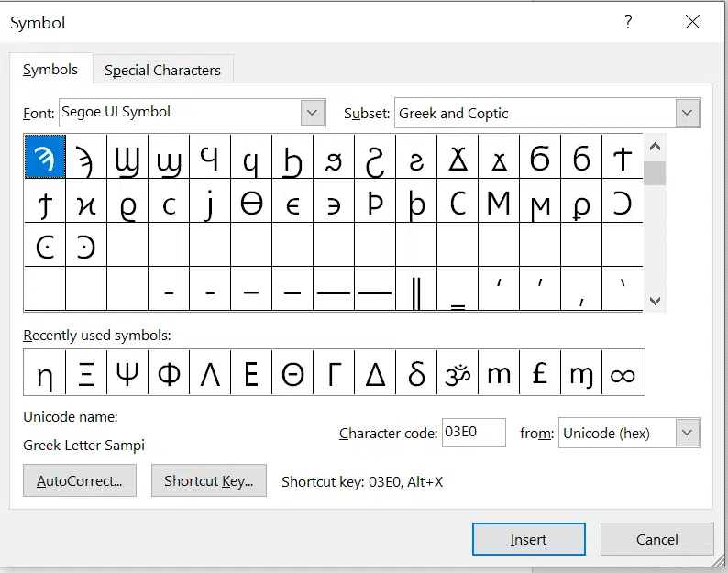Select capital Sho Ϸ symbol
This screenshot has height=573, width=728.
point(375,201)
